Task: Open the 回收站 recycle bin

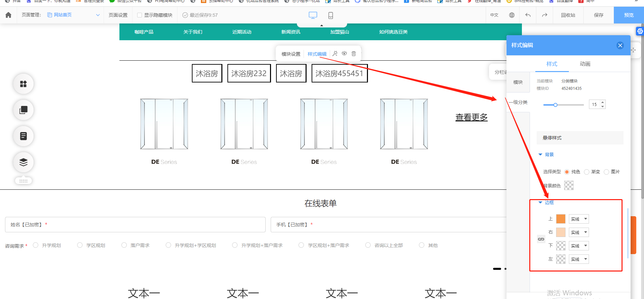Action: [568, 15]
